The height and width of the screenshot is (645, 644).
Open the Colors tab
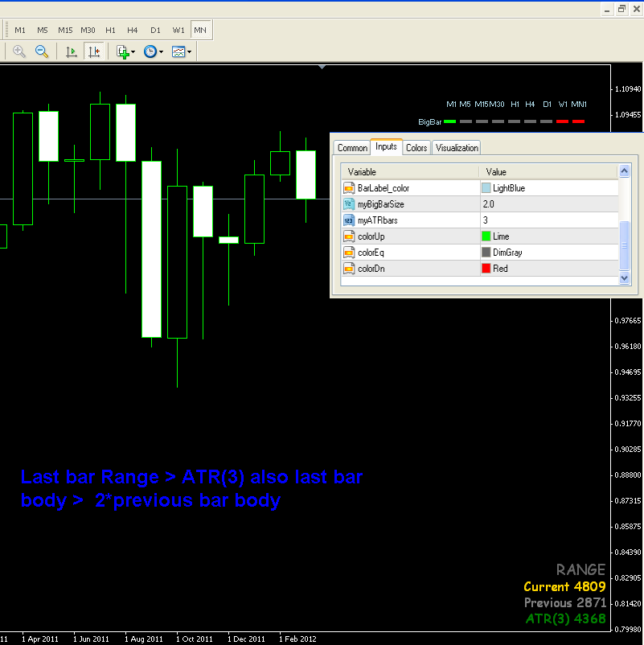pyautogui.click(x=416, y=148)
